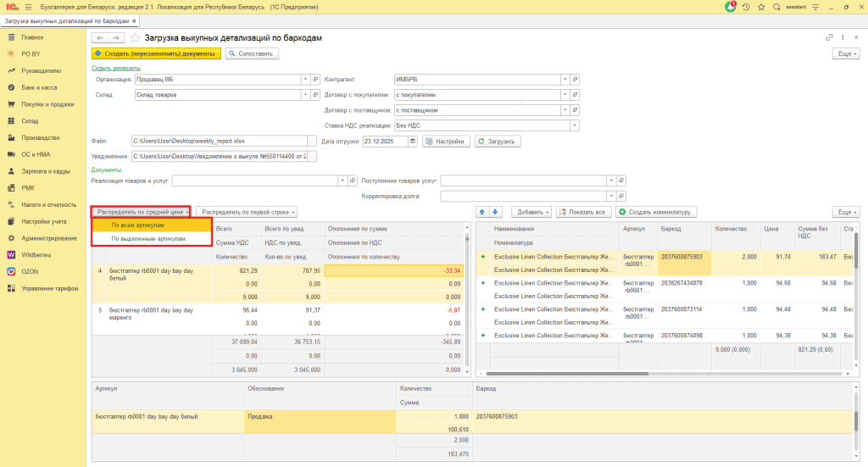The image size is (868, 467).
Task: Click the Скрыть реквизиты link
Action: (115, 68)
